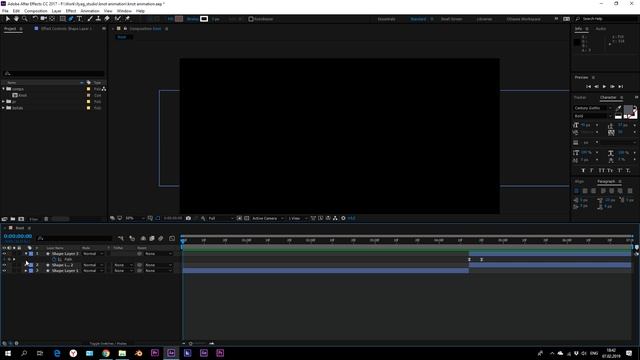Viewport: 640px width, 360px height.
Task: Step to next frame in Preview
Action: tap(612, 87)
